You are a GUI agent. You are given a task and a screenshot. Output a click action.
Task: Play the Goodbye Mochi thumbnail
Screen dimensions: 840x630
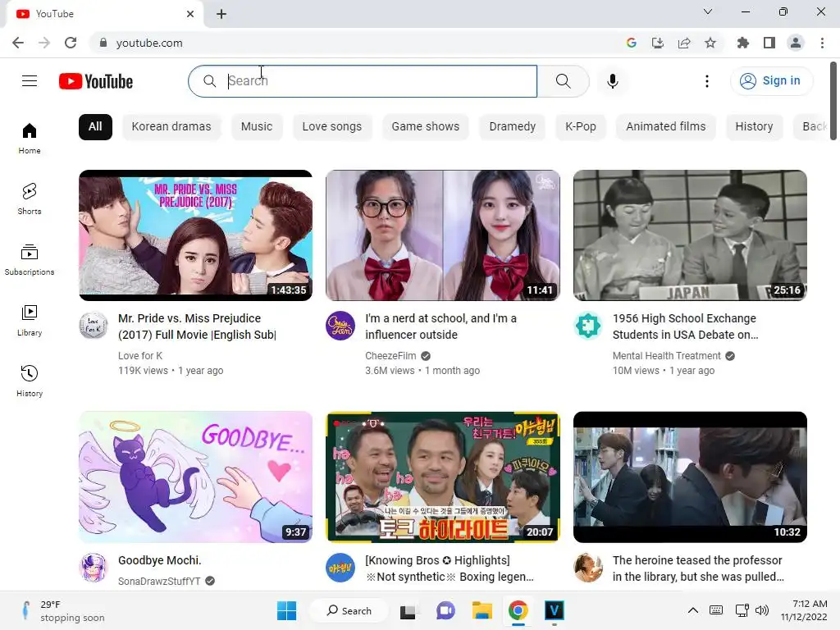pyautogui.click(x=195, y=477)
